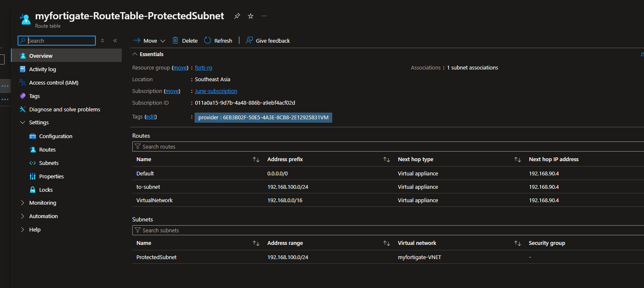Expand the Monitoring group
The image size is (644, 288).
(x=23, y=203)
